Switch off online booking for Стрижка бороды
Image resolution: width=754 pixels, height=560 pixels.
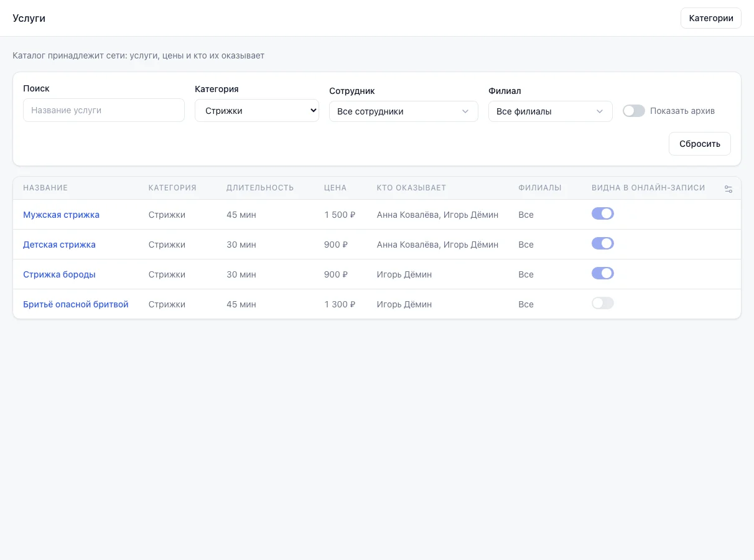[603, 273]
